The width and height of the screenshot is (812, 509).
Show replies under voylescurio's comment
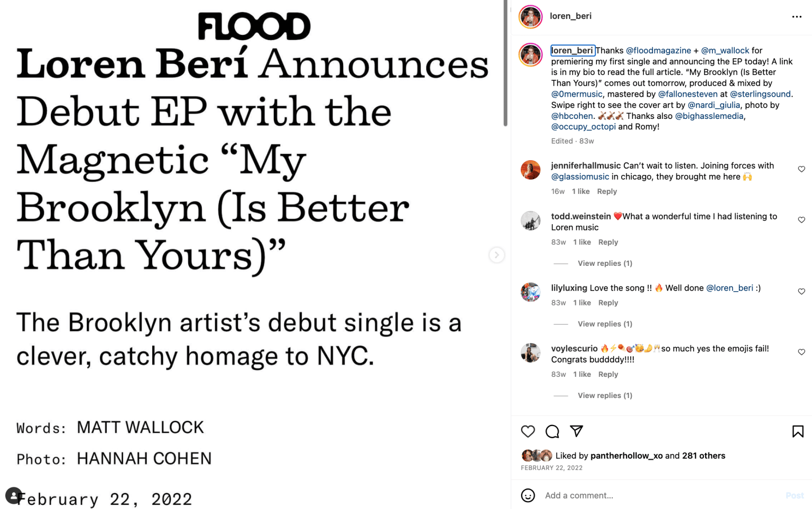[x=604, y=395]
